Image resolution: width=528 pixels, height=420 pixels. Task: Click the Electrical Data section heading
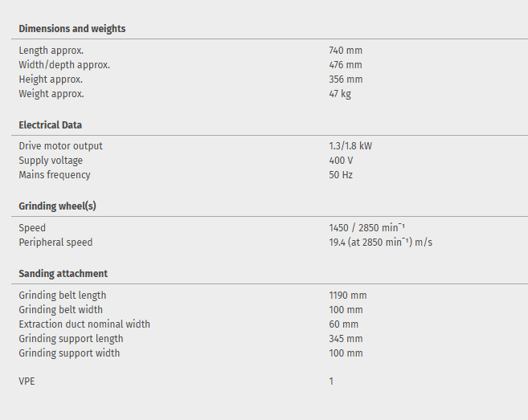(51, 125)
